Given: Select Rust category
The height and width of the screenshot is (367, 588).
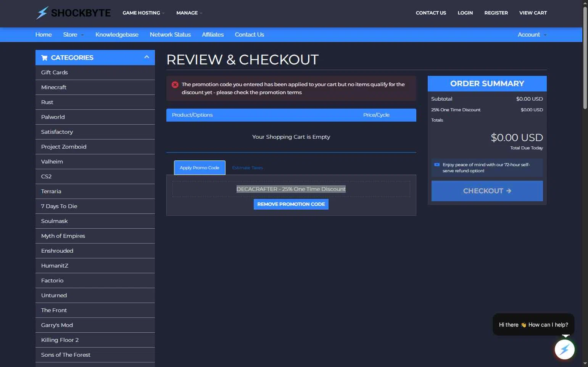Looking at the screenshot, I should point(95,102).
